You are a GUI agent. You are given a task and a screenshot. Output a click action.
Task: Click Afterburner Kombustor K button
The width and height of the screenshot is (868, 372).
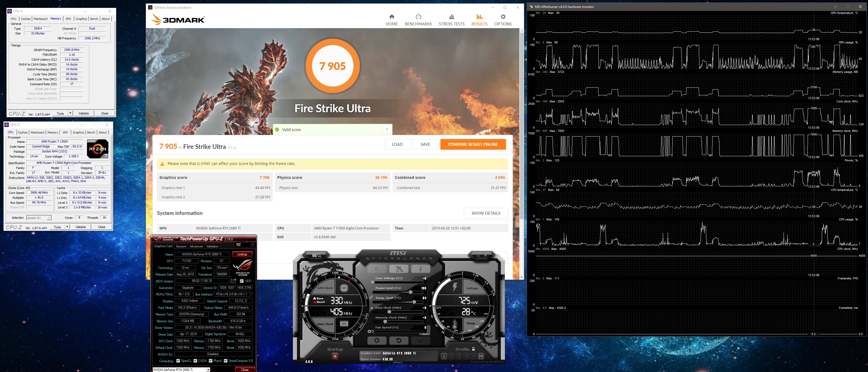point(377,268)
